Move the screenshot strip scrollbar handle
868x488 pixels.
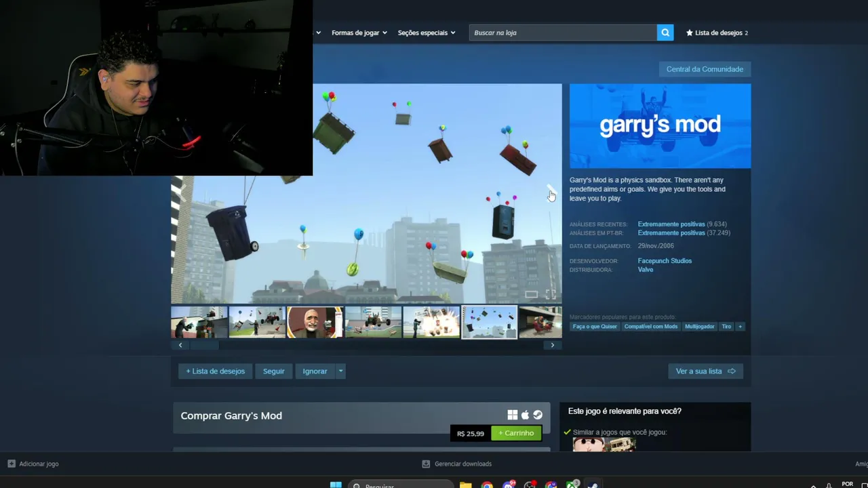[x=204, y=345]
